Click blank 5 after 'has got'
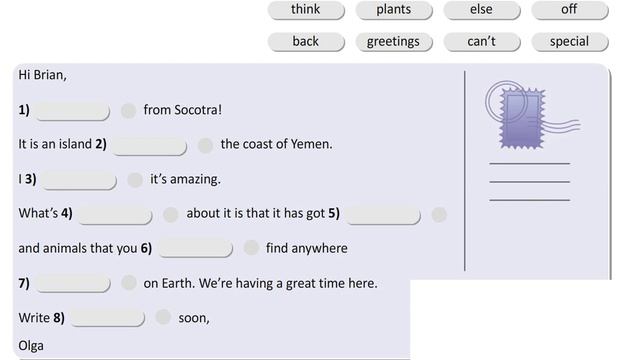Screen dimensions: 640x360 [383, 216]
